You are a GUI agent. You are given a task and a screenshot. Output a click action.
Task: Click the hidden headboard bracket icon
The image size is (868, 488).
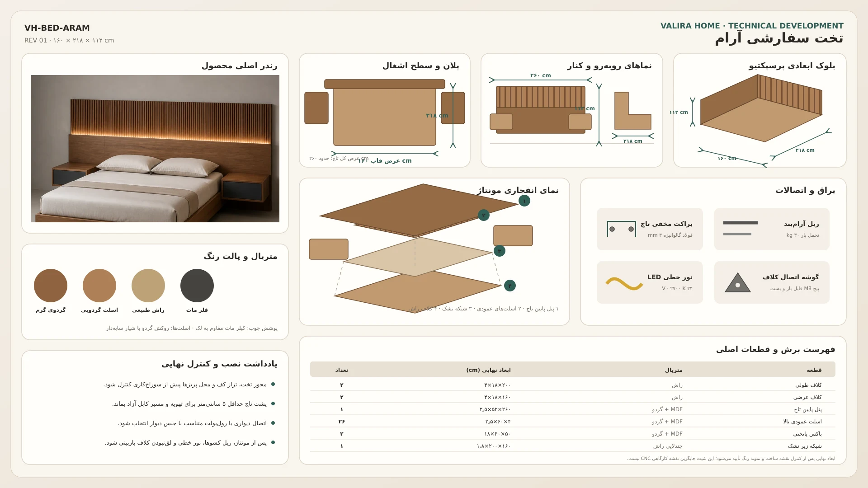(x=622, y=229)
